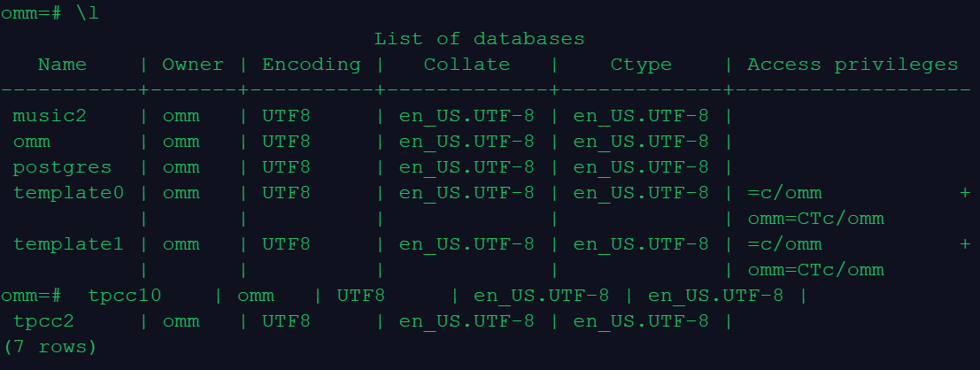Click the Access privileges column header

pyautogui.click(x=852, y=65)
